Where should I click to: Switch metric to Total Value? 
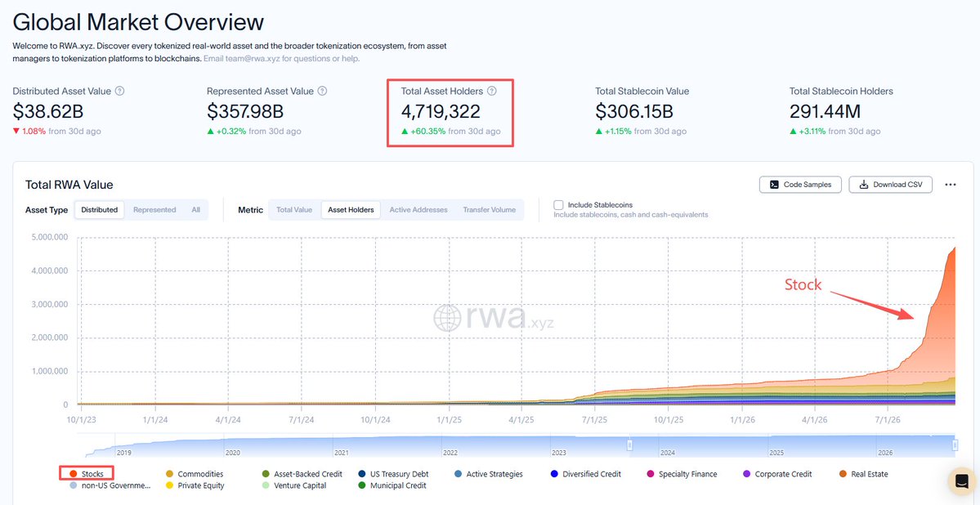(294, 210)
